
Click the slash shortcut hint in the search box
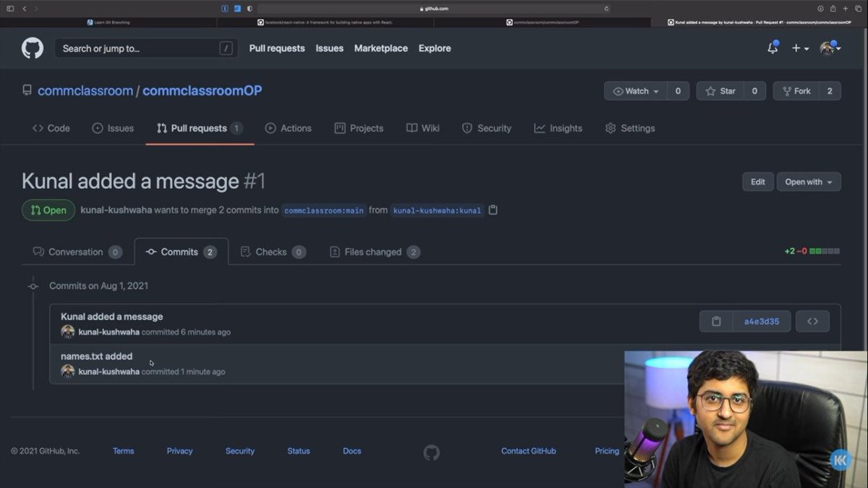point(226,49)
